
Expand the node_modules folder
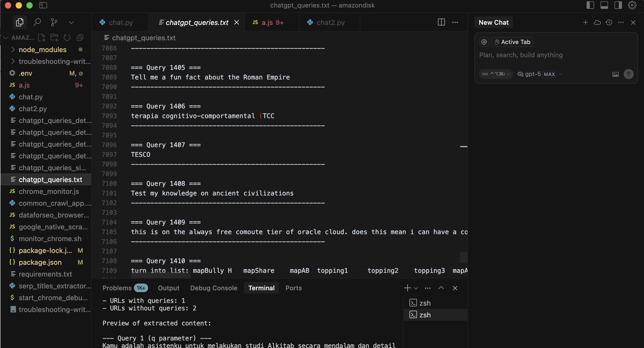coord(42,50)
